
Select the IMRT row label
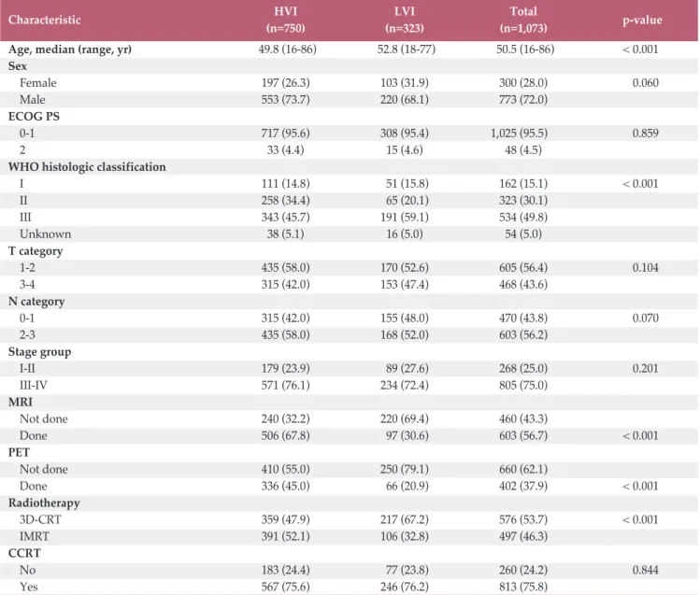pyautogui.click(x=35, y=536)
